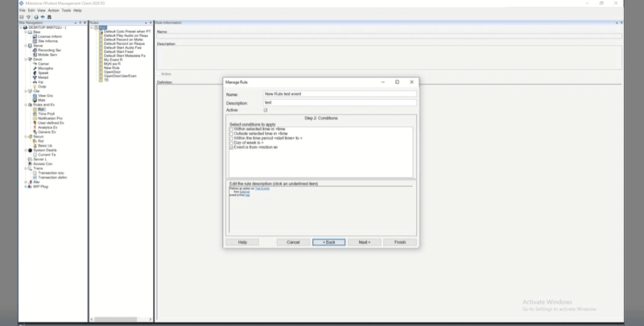Select 'Default Start Feed' rule
Image resolution: width=644 pixels, height=326 pixels.
point(118,52)
